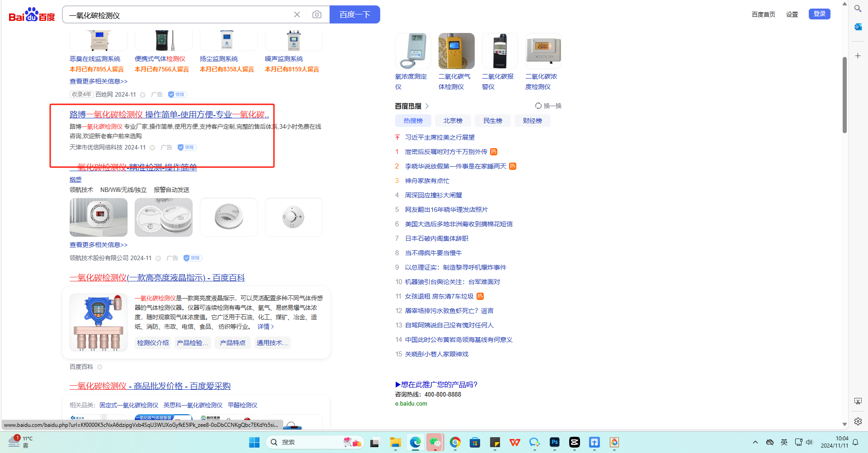Open the weather widget showing 11°C

(20, 442)
